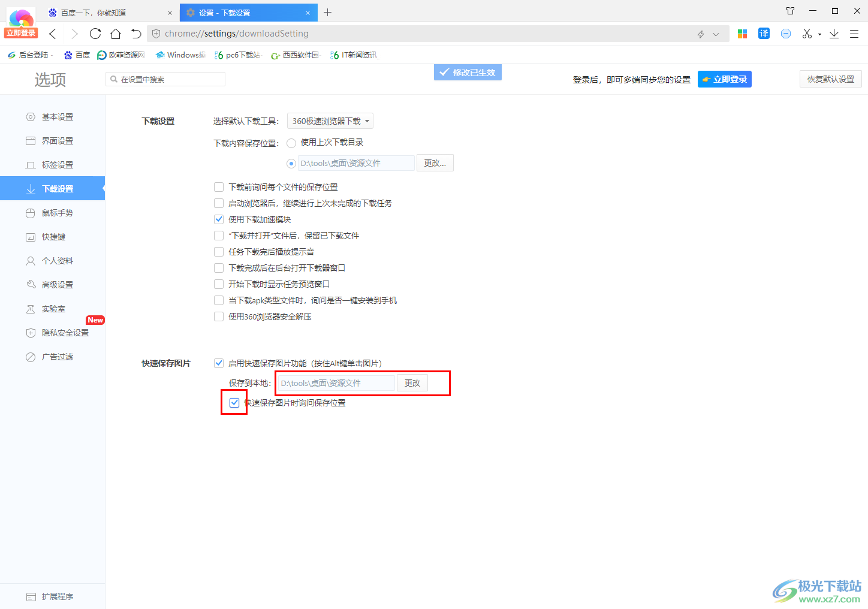868x609 pixels.
Task: Open 扩展程序 at sidebar bottom
Action: click(x=52, y=596)
